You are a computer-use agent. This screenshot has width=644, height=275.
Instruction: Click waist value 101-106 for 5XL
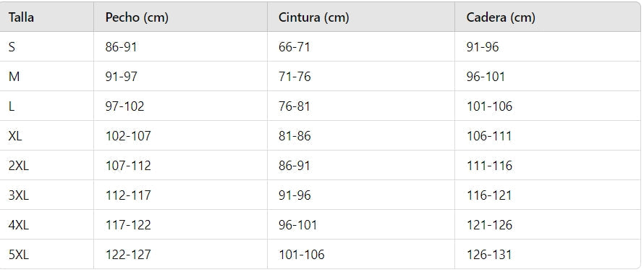coord(302,255)
